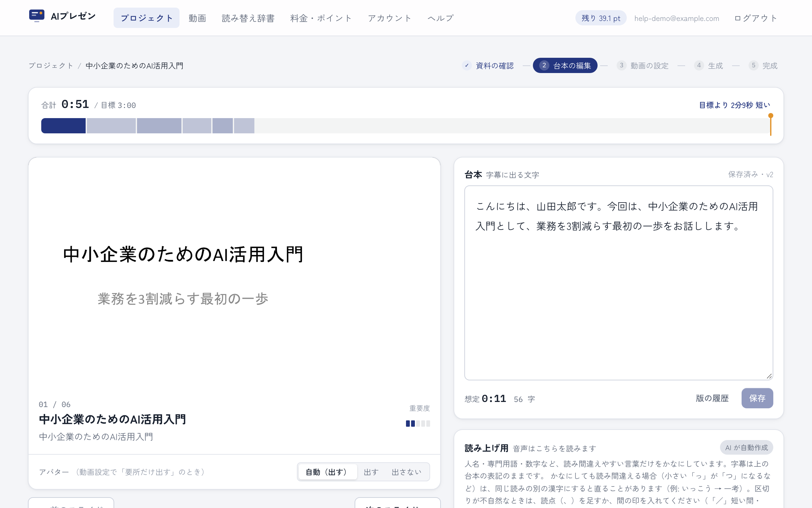Open the 動画 nav tab
The image size is (812, 508).
point(197,18)
